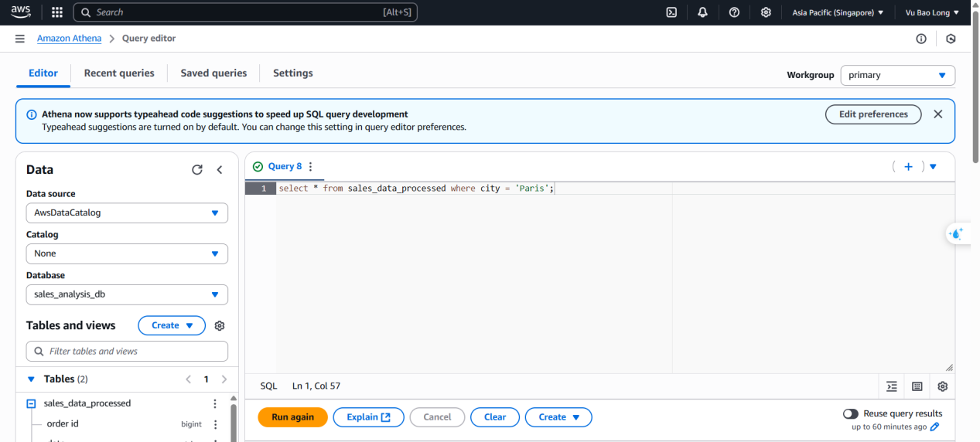Open the AWS services grid menu
The image size is (980, 442).
[57, 12]
